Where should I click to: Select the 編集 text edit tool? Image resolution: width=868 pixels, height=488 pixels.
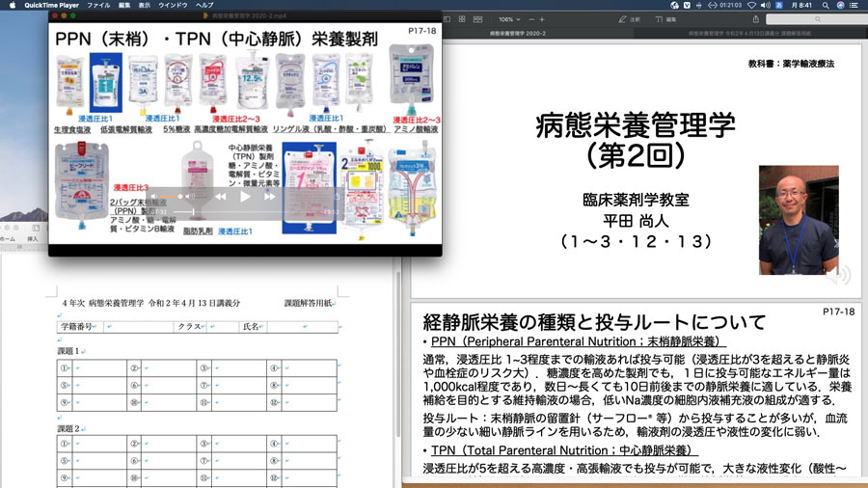tap(665, 19)
